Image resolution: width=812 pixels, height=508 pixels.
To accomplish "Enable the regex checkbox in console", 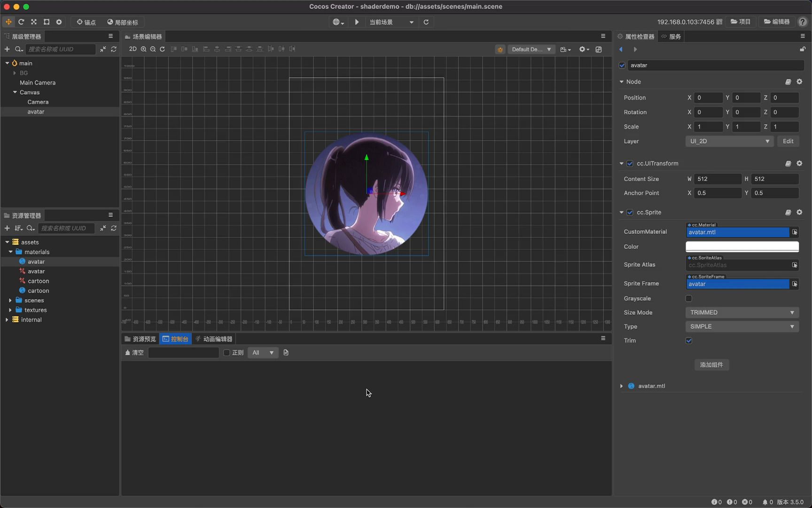I will click(226, 353).
